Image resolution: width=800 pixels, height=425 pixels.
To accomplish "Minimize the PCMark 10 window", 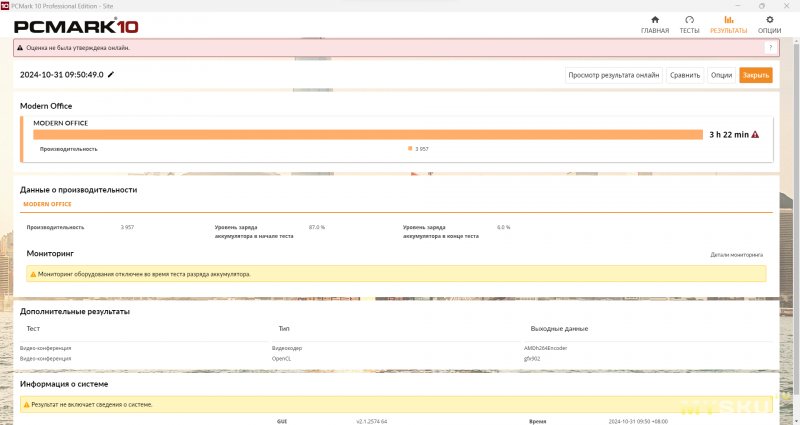I will (x=738, y=6).
